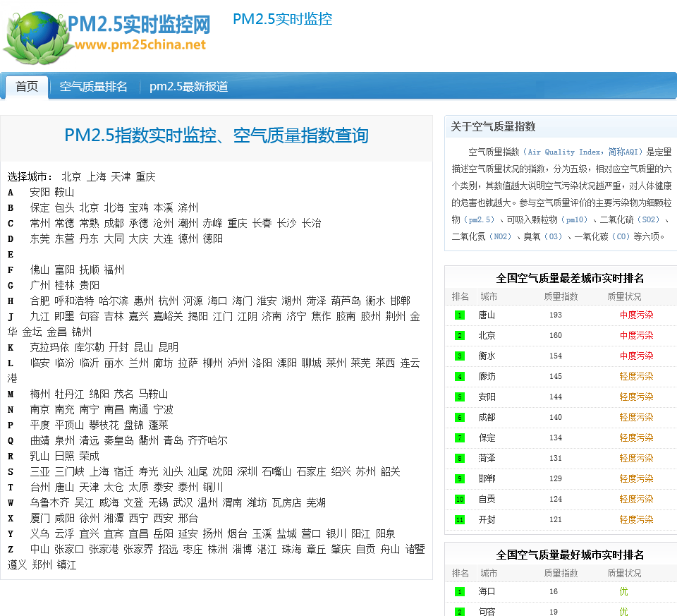The width and height of the screenshot is (677, 616).
Task: Choose 西安 under letter X
Action: click(x=163, y=519)
